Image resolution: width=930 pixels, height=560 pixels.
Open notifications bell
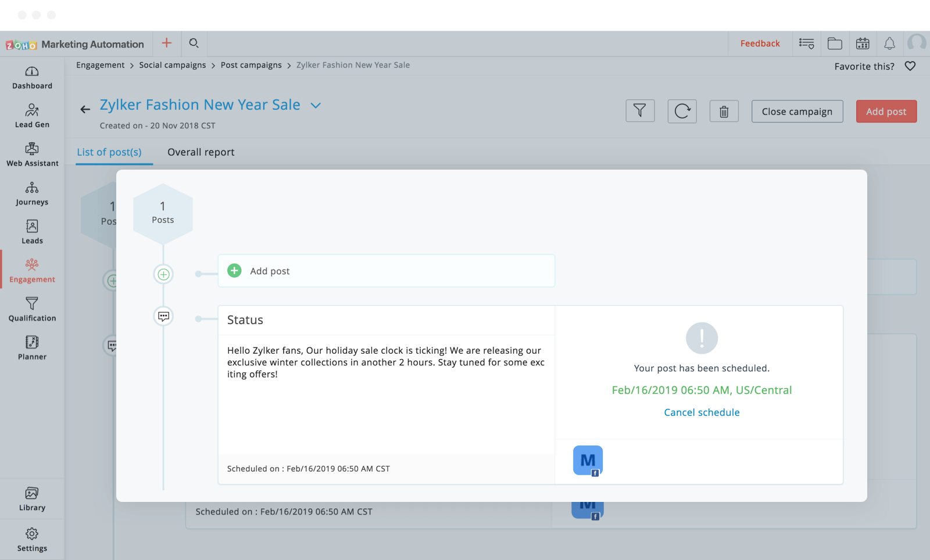pos(889,43)
